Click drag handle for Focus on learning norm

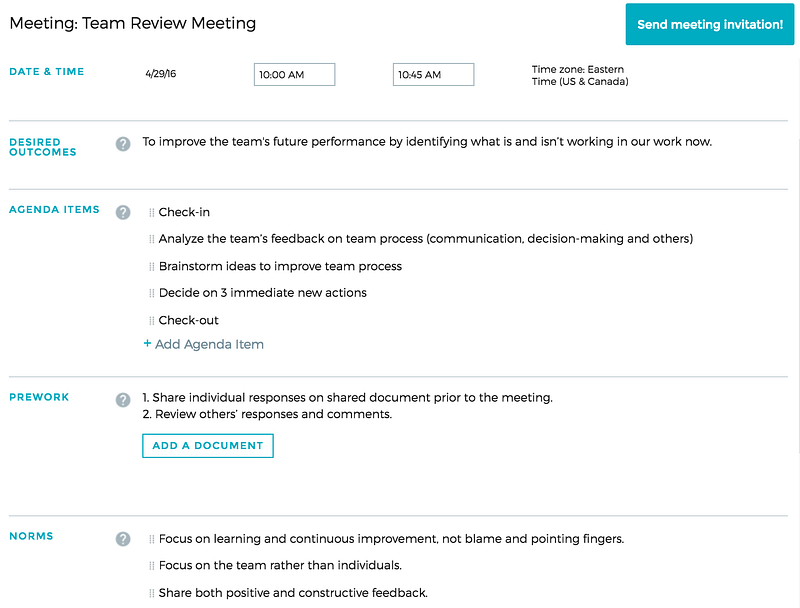[x=152, y=540]
